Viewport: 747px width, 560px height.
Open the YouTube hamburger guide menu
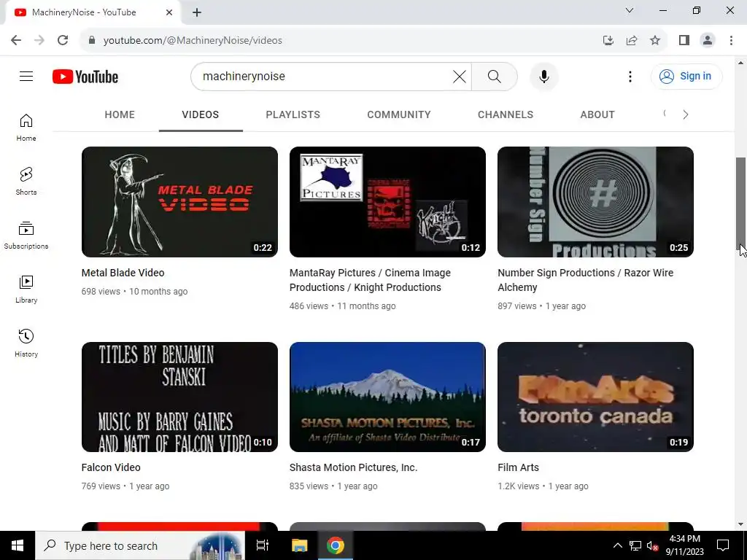26,76
